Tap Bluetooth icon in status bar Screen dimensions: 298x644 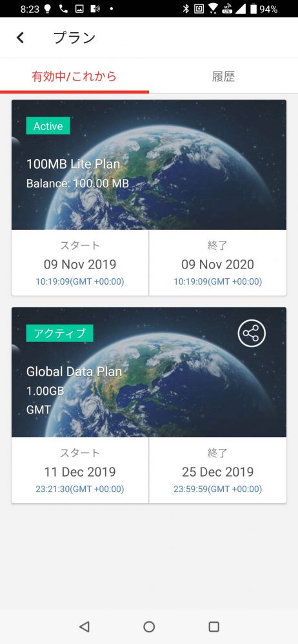pyautogui.click(x=186, y=8)
